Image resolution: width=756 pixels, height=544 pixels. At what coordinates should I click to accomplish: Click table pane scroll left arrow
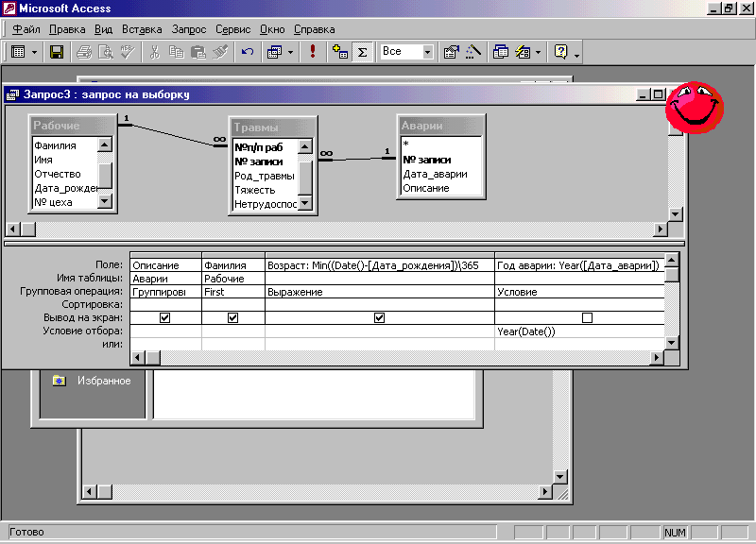point(12,229)
